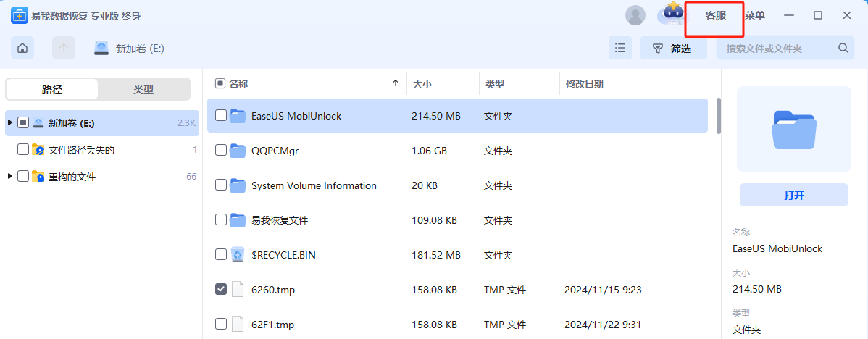Screen dimensions: 868x339
Task: Check the EaseUS MobiUnlock folder checkbox
Action: coord(221,116)
